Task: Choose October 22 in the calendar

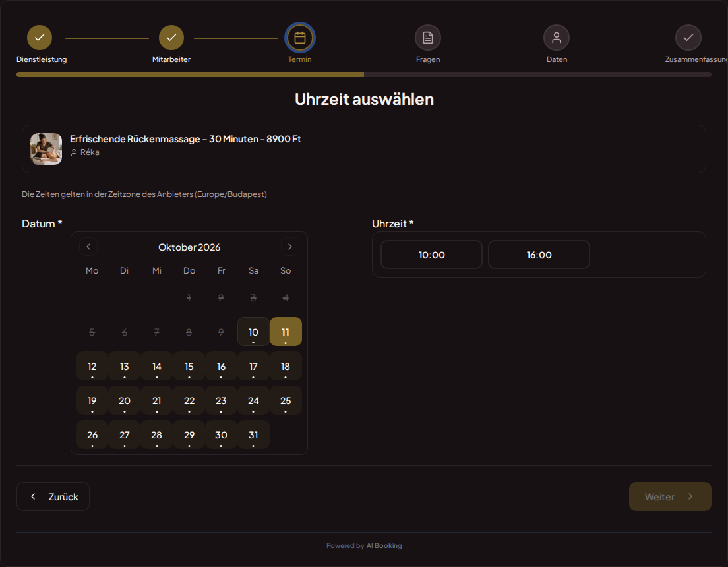Action: tap(189, 400)
